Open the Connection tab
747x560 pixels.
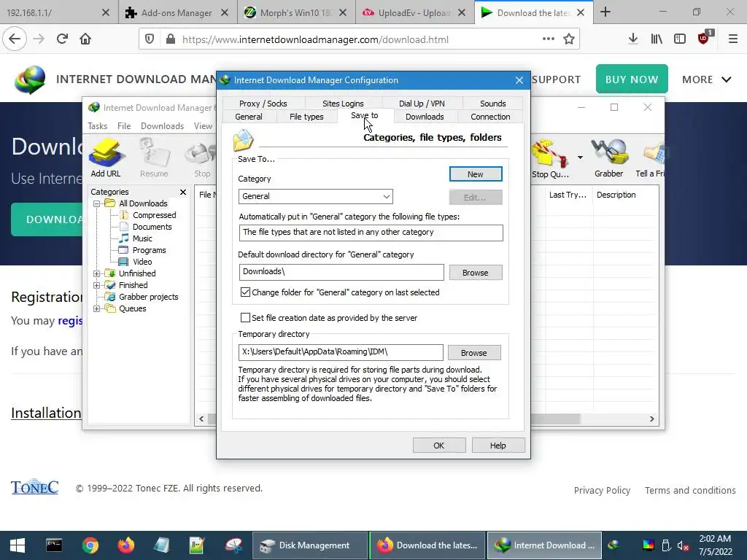490,117
